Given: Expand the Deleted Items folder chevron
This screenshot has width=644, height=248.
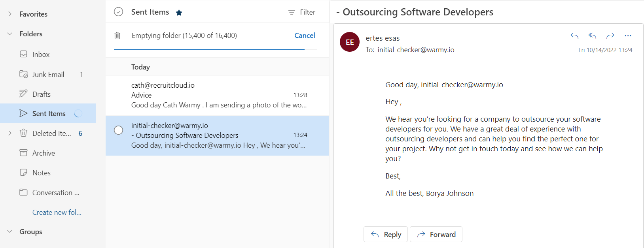Looking at the screenshot, I should tap(10, 133).
